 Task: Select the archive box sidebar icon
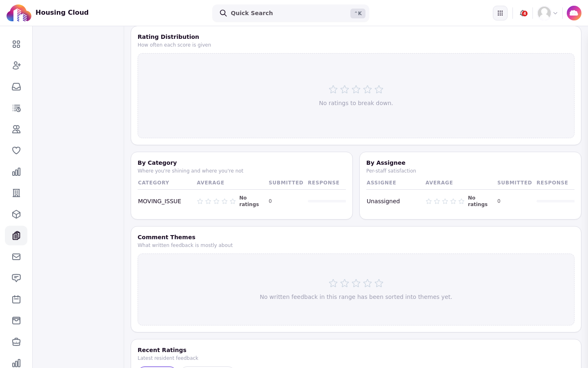pyautogui.click(x=16, y=321)
